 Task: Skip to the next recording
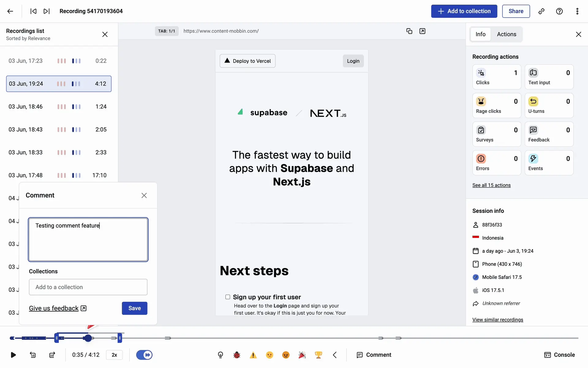point(47,11)
